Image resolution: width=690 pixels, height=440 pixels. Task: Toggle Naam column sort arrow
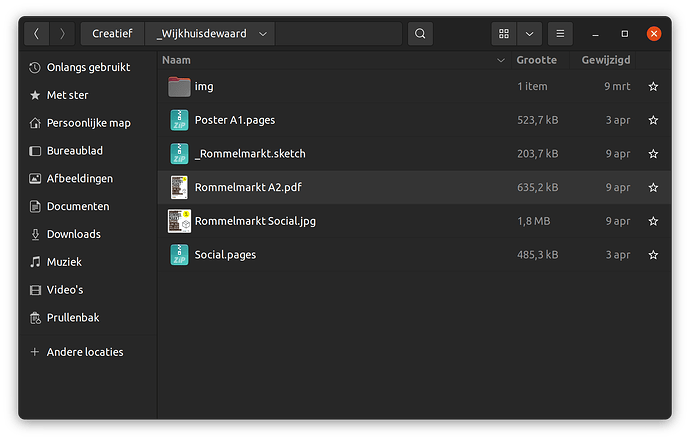[x=500, y=60]
